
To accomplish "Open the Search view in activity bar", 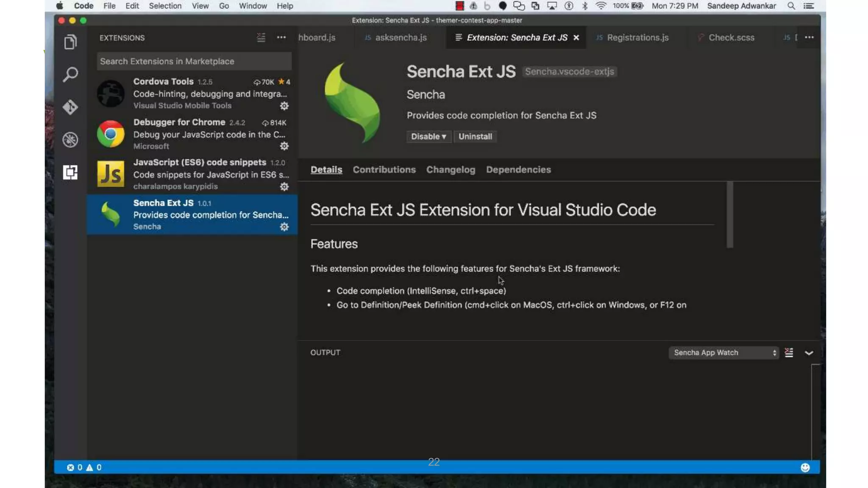I will click(70, 74).
